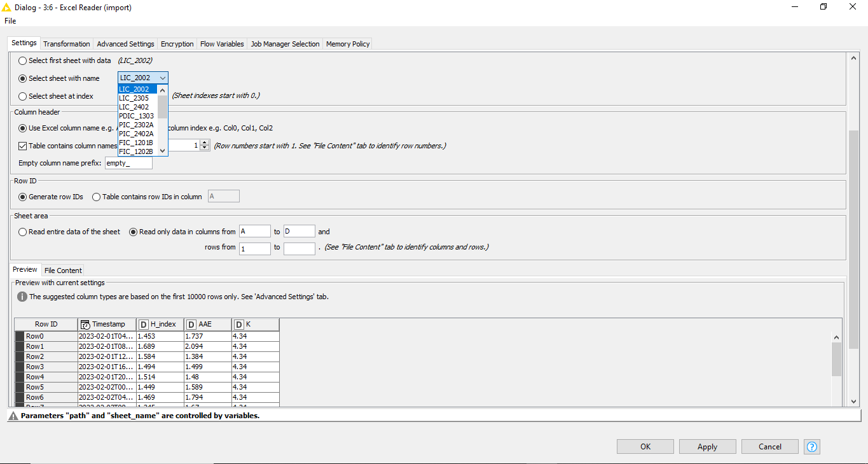Click the AAE column type icon
Viewport: 868px width, 464px height.
[191, 325]
